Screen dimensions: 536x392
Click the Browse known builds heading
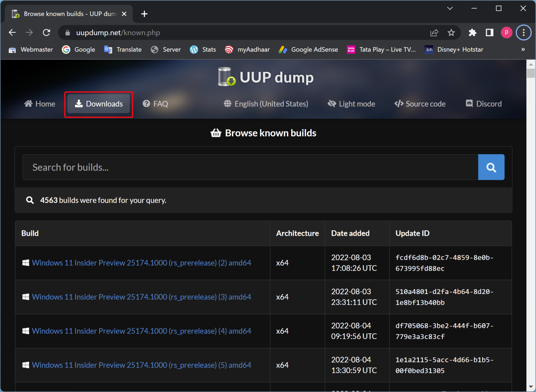tap(263, 133)
